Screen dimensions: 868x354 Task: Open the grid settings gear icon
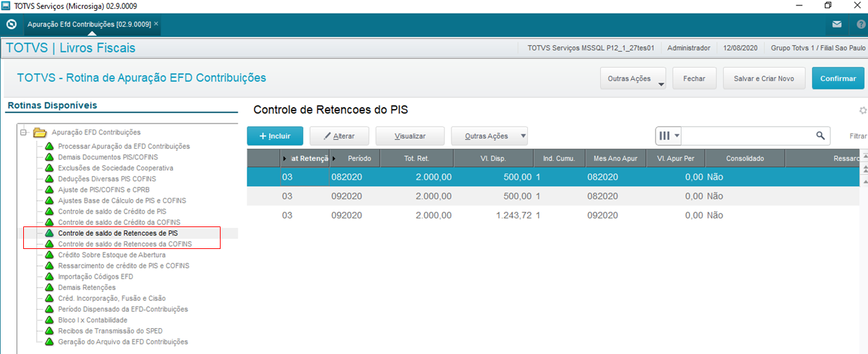863,110
